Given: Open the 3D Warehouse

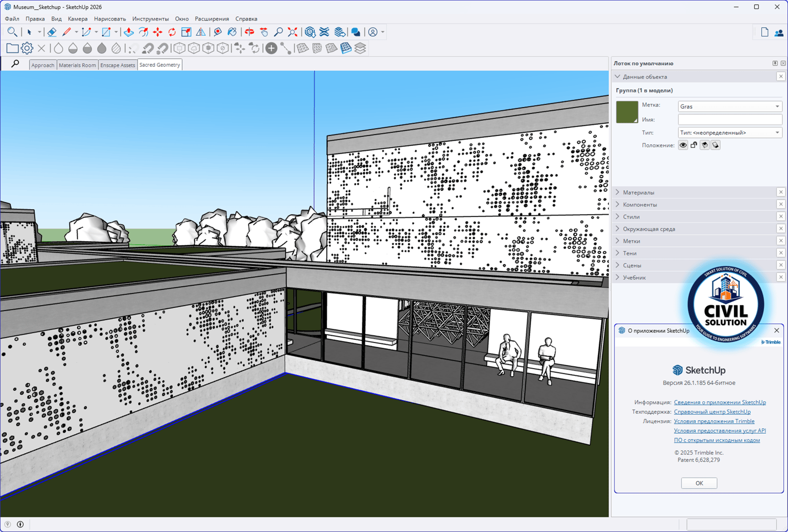Looking at the screenshot, I should click(310, 32).
